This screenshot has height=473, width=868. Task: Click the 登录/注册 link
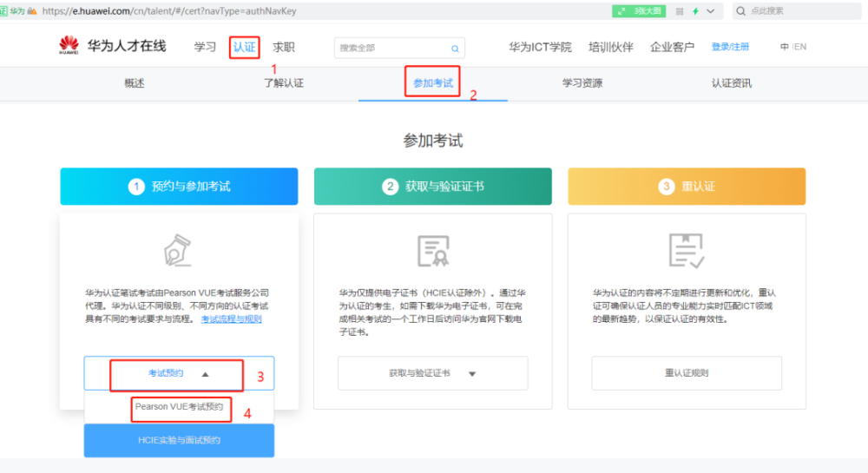(x=730, y=47)
